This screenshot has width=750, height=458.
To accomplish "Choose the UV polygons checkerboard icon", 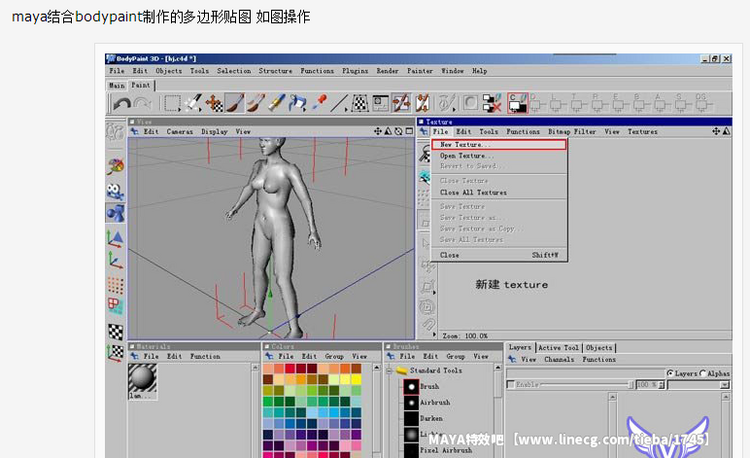I will pos(115,331).
